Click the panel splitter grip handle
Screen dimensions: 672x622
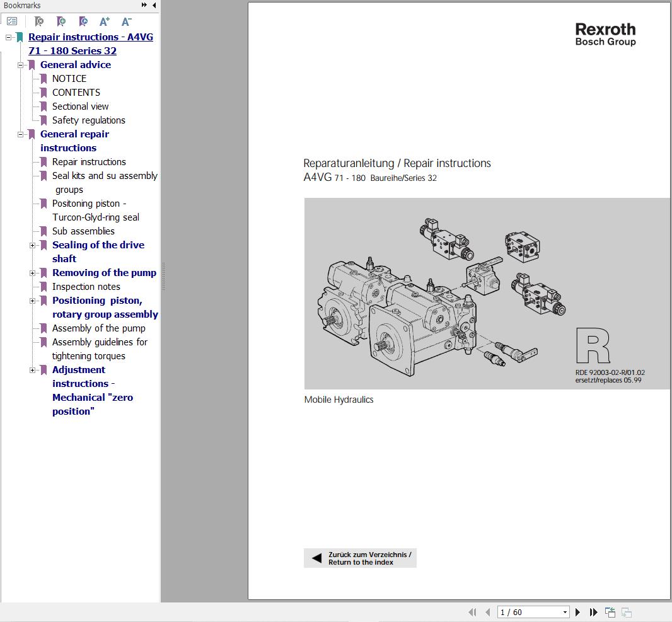163,276
